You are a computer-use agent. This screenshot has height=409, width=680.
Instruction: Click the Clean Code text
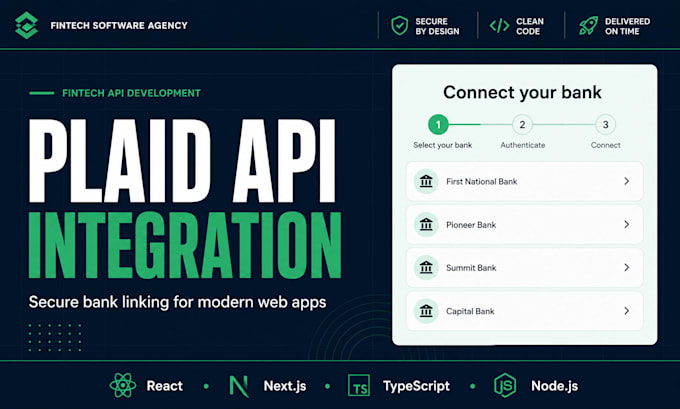tap(530, 26)
